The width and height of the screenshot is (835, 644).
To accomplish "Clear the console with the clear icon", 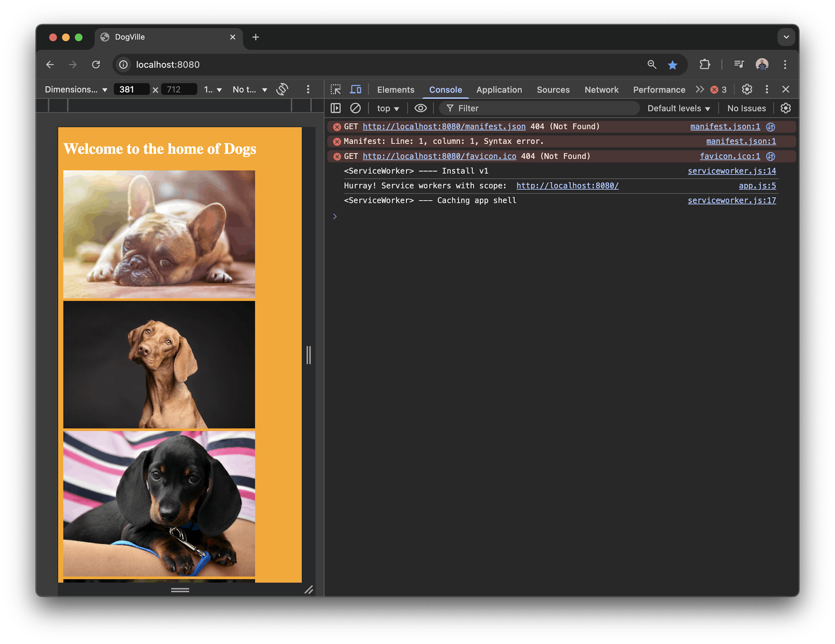I will (x=355, y=108).
